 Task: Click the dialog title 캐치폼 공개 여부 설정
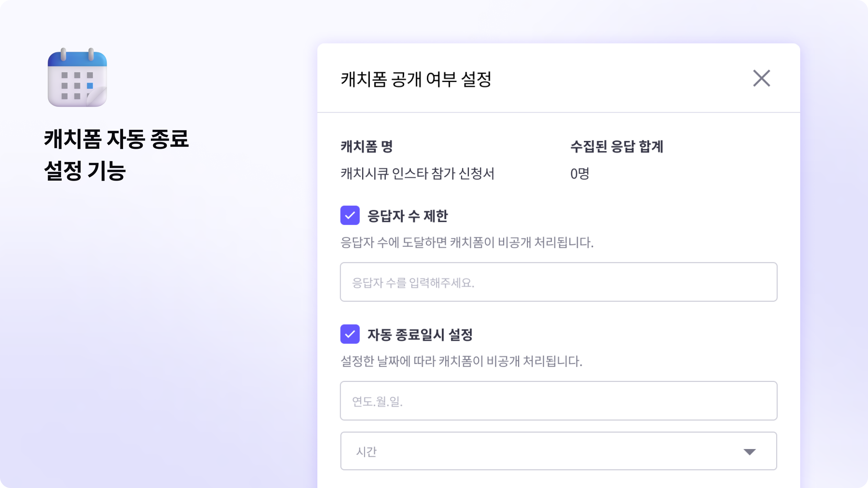[x=416, y=79]
